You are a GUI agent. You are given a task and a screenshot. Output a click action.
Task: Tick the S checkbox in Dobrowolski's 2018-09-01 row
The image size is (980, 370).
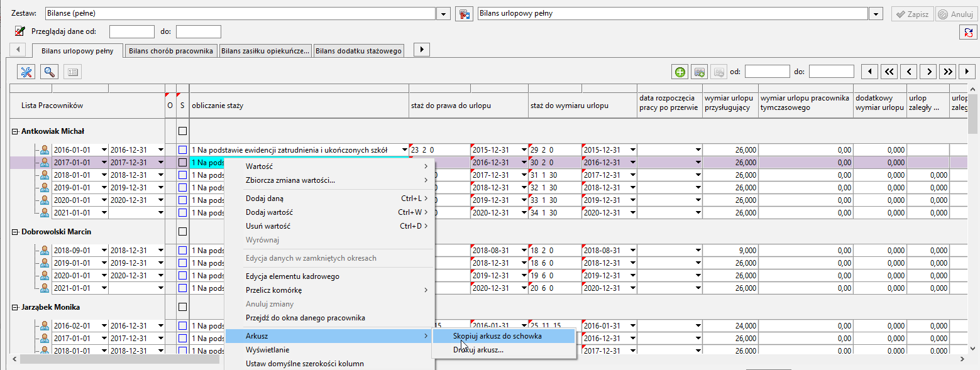[x=182, y=251]
